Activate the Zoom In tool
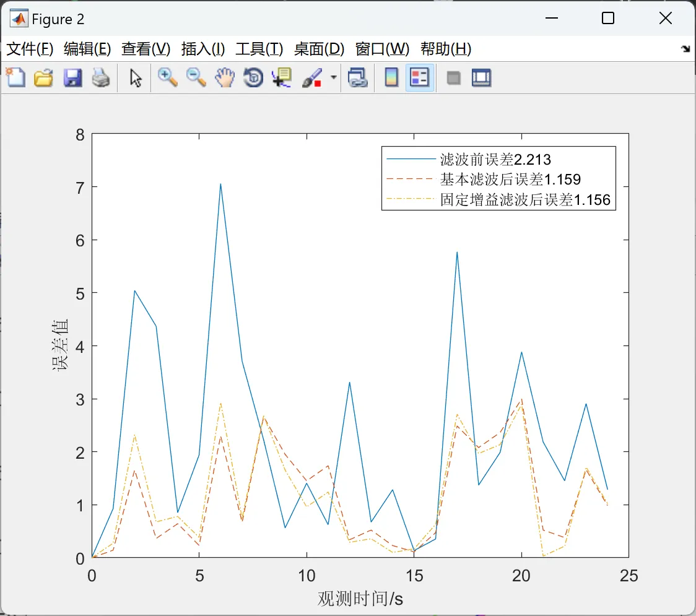The width and height of the screenshot is (696, 616). coord(167,77)
